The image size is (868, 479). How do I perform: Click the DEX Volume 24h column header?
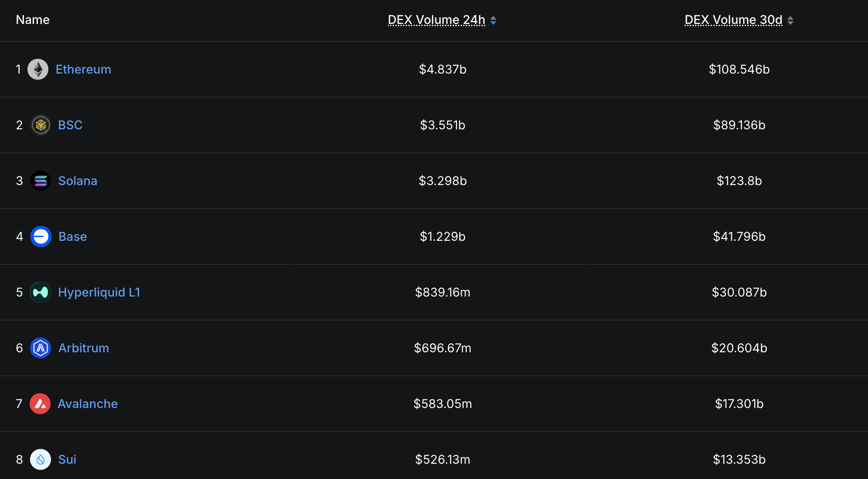[436, 20]
